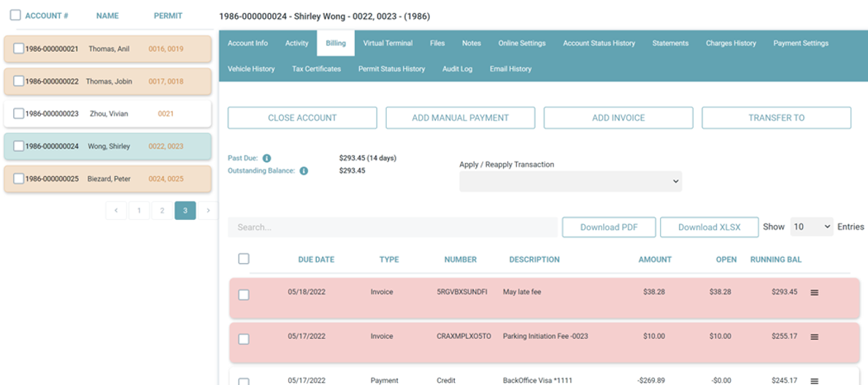Click the Outstanding Balance info icon
The width and height of the screenshot is (868, 385).
click(x=304, y=171)
